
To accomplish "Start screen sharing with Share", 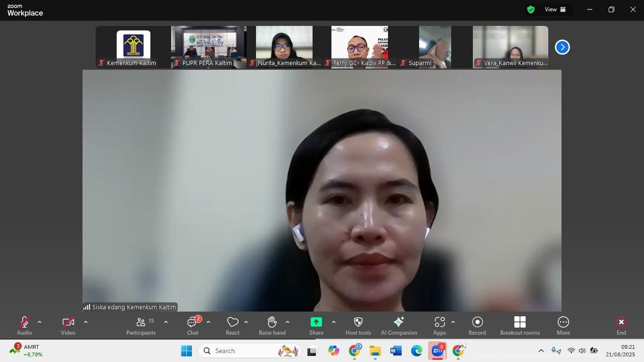I will click(316, 325).
